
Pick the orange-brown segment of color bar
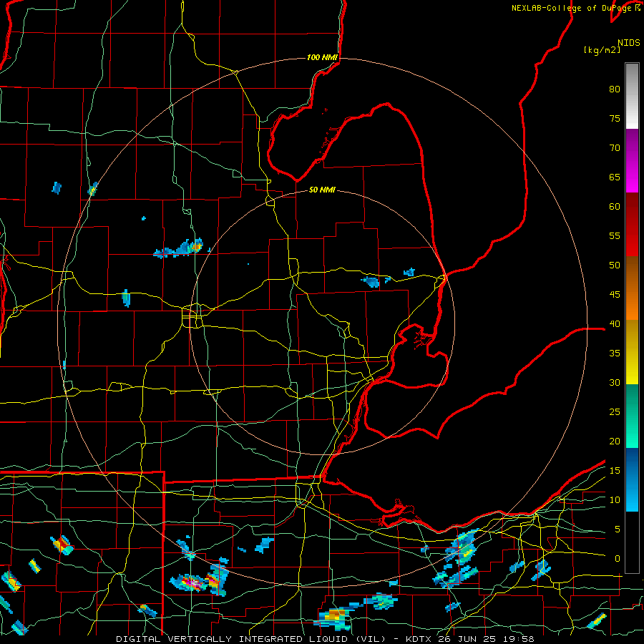pyautogui.click(x=632, y=288)
